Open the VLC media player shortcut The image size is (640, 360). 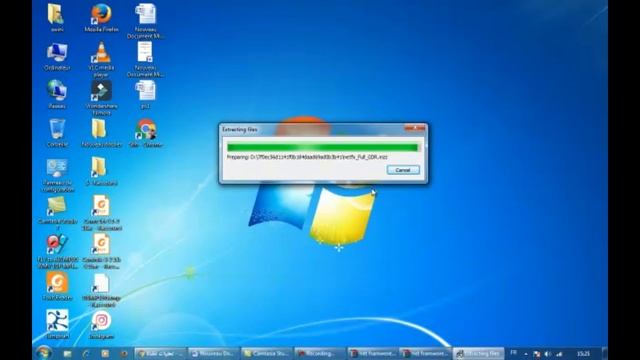pos(101,60)
